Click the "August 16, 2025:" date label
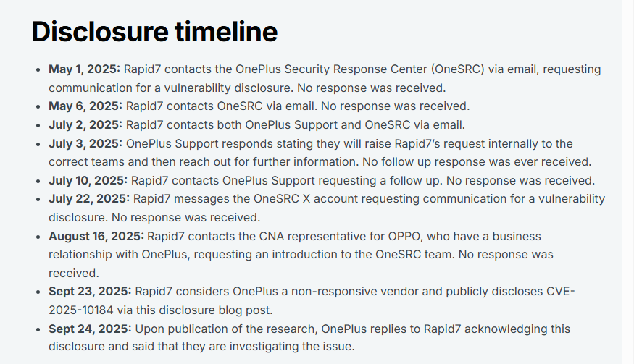Screen dimensions: 634x364 tap(97, 236)
